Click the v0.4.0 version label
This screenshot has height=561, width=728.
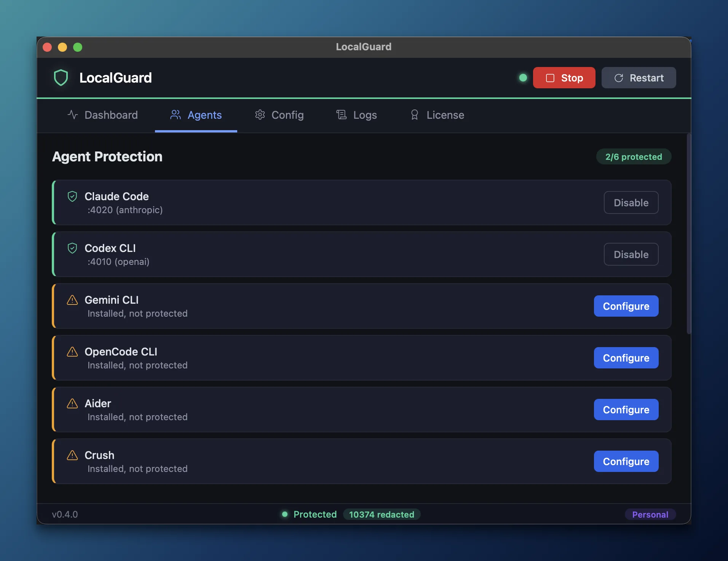click(x=65, y=514)
